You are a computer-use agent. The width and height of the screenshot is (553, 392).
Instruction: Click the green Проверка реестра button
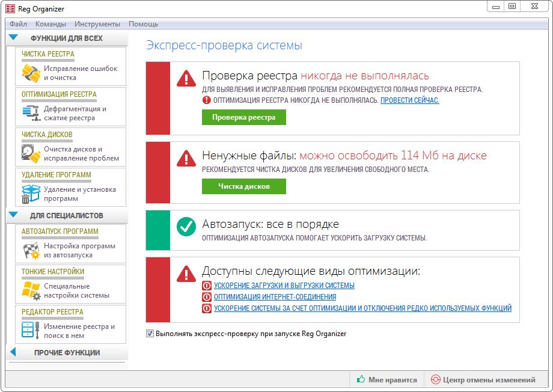(243, 117)
